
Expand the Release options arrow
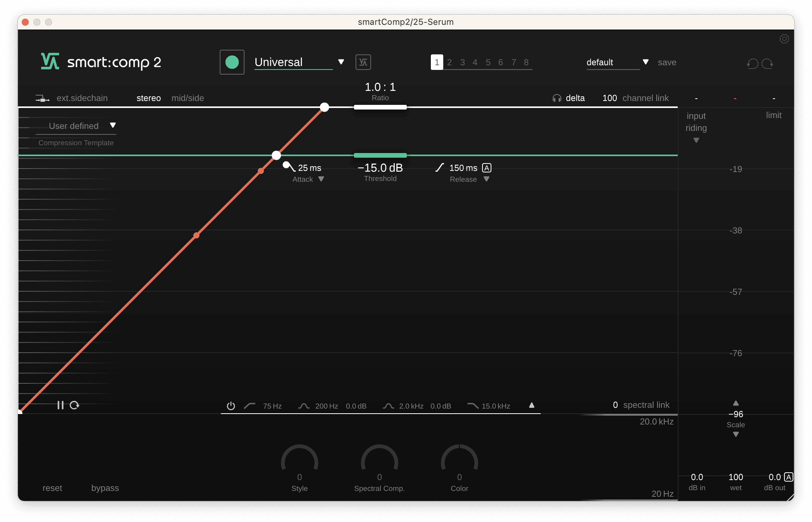click(x=486, y=179)
